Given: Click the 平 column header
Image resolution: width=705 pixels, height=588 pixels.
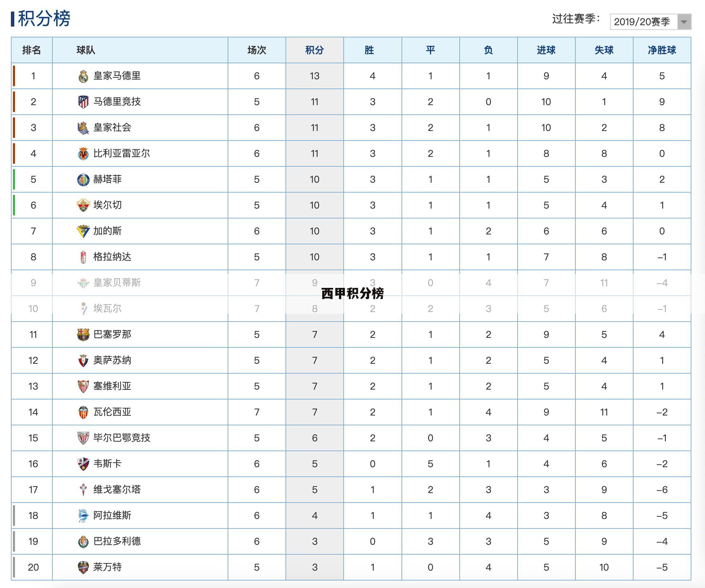Looking at the screenshot, I should point(430,50).
